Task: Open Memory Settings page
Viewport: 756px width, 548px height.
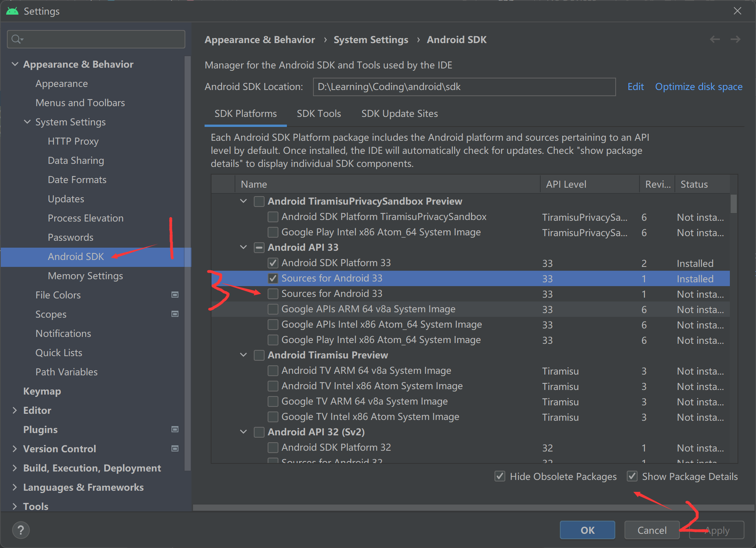Action: (85, 276)
